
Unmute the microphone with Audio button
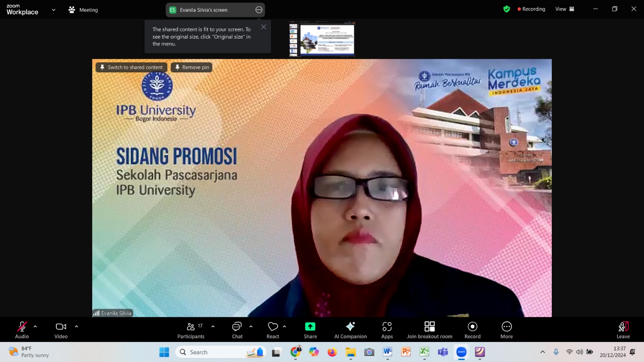[22, 330]
